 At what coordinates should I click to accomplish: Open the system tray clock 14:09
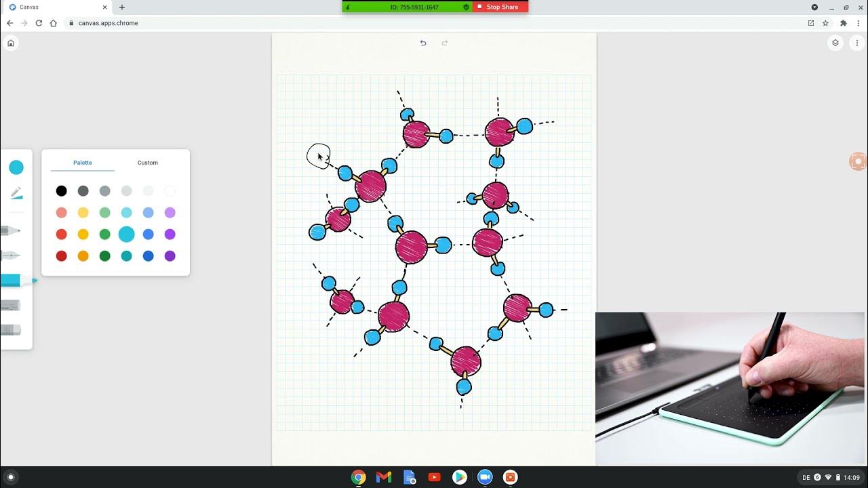pos(852,478)
